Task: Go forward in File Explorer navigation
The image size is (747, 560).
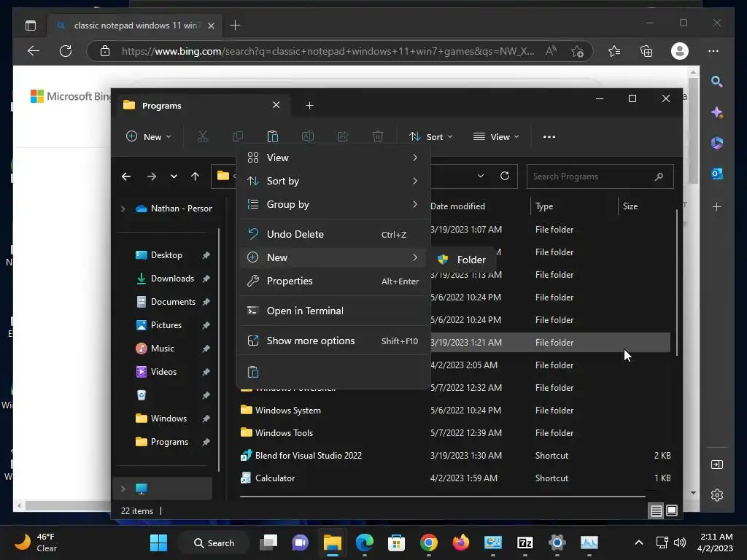Action: coord(152,176)
